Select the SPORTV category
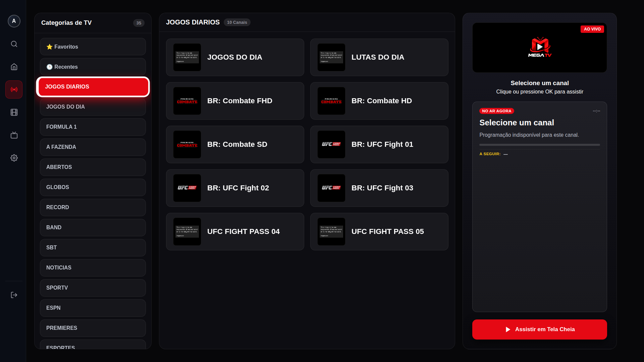 point(93,288)
